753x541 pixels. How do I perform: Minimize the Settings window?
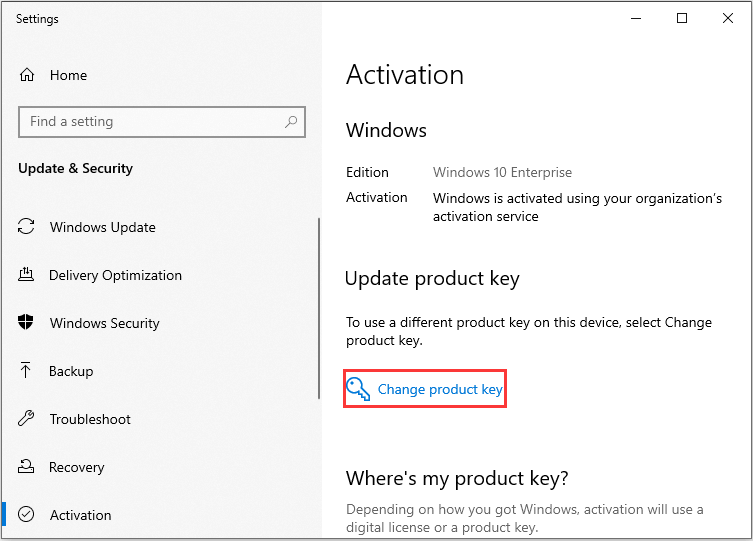[x=636, y=18]
